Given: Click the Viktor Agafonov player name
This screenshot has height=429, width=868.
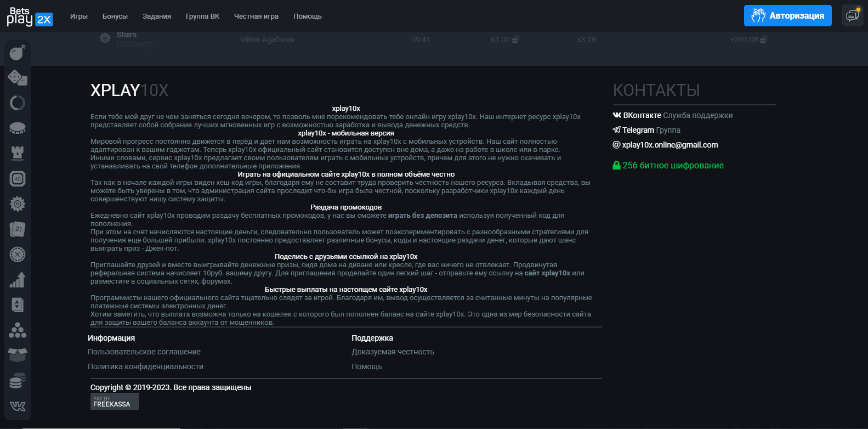Looking at the screenshot, I should click(268, 39).
